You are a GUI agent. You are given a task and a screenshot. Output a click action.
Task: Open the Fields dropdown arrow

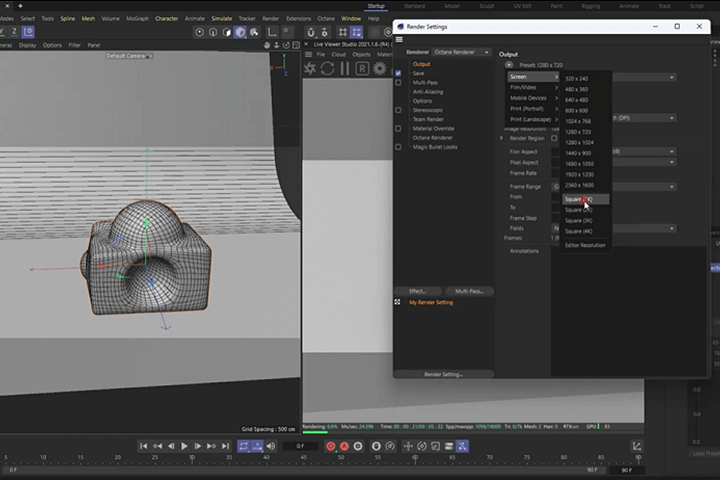point(672,228)
